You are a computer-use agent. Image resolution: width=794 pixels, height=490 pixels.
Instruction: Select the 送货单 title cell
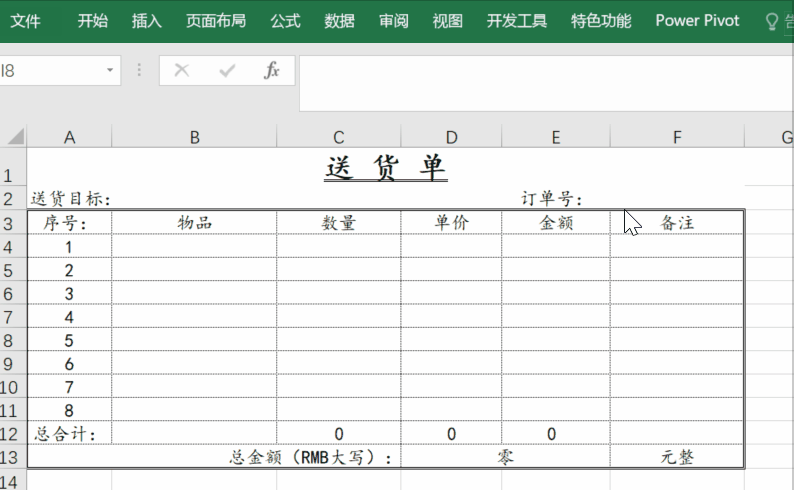(386, 167)
